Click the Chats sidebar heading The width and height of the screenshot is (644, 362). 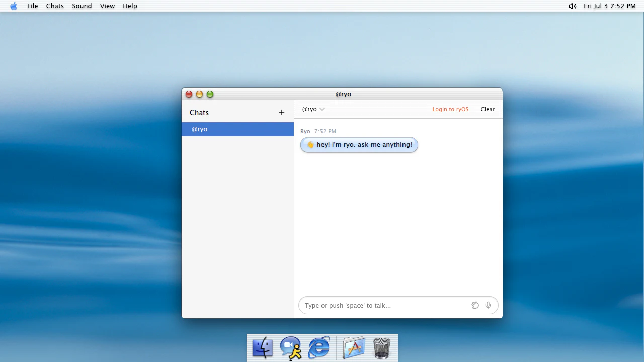tap(199, 113)
